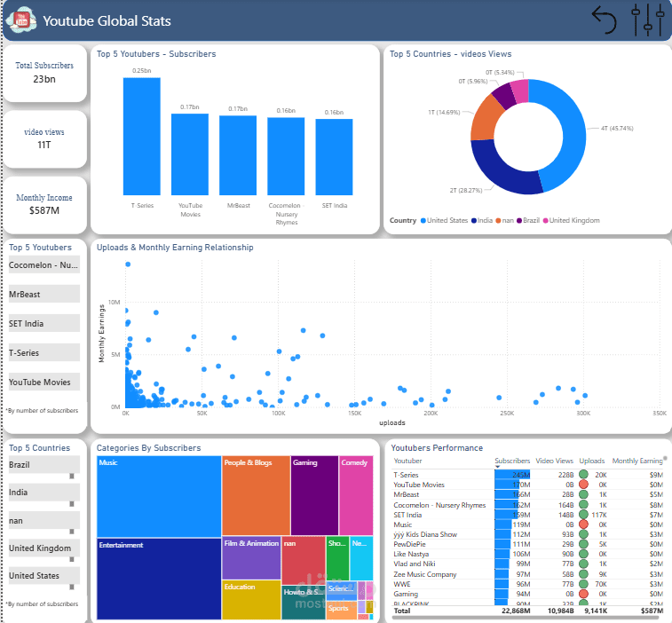The height and width of the screenshot is (623, 672).
Task: Sort table by Video Views column header
Action: pos(554,461)
